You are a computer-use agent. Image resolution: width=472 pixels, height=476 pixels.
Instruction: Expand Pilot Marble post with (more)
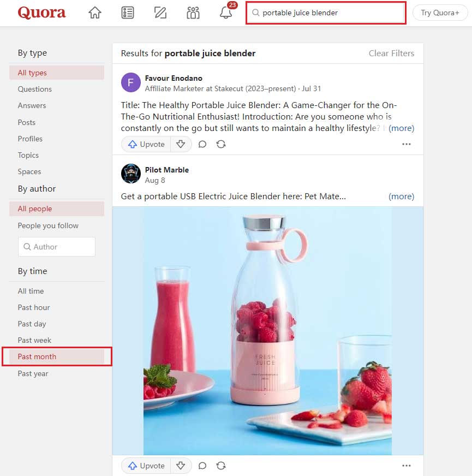coord(401,197)
